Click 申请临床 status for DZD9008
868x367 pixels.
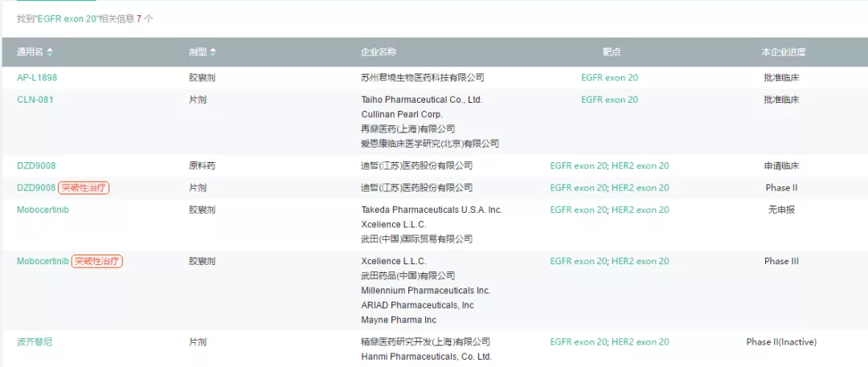pos(782,165)
